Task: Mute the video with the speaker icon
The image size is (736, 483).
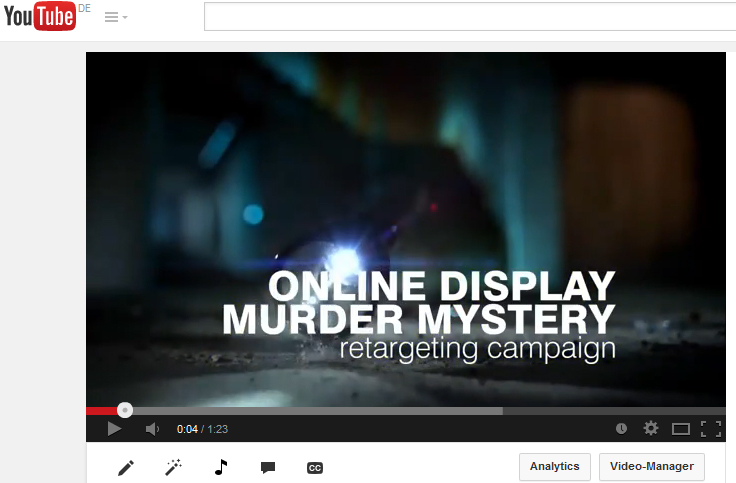Action: 152,429
